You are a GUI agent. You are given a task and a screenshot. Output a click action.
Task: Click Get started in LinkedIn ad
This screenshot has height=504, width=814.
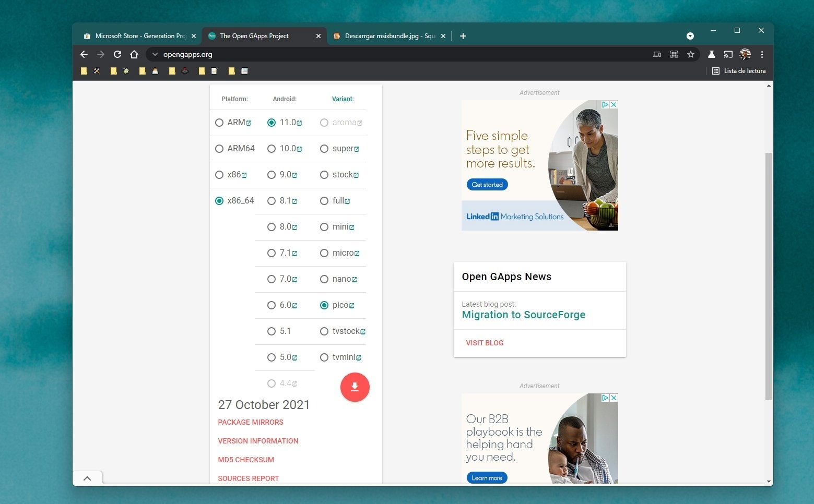(487, 185)
